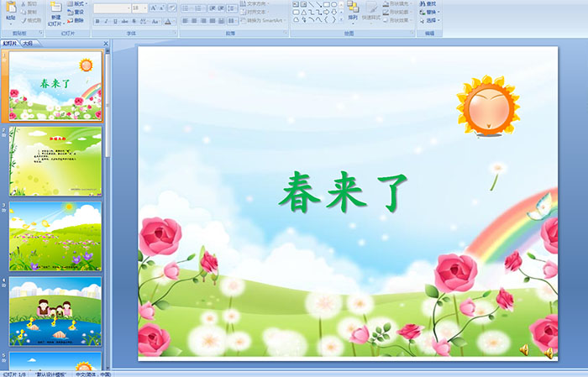Open the Font dialog launcher (字体)
This screenshot has width=588, height=377.
click(175, 33)
